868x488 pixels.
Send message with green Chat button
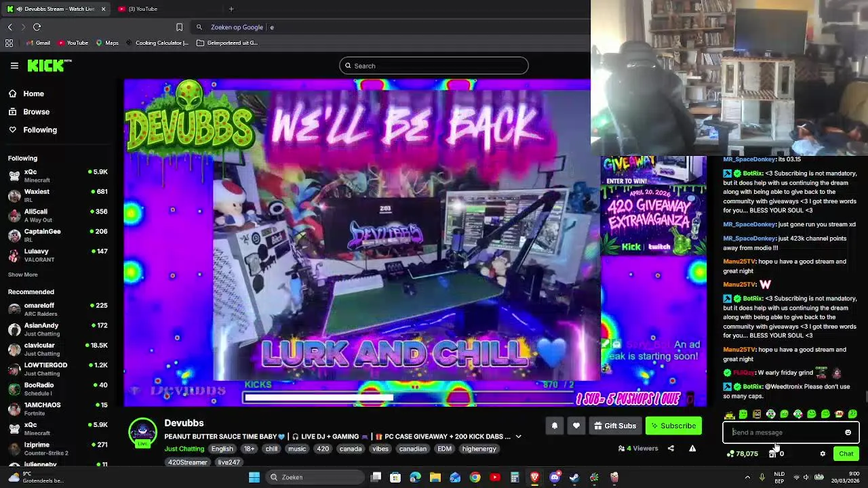click(x=846, y=454)
